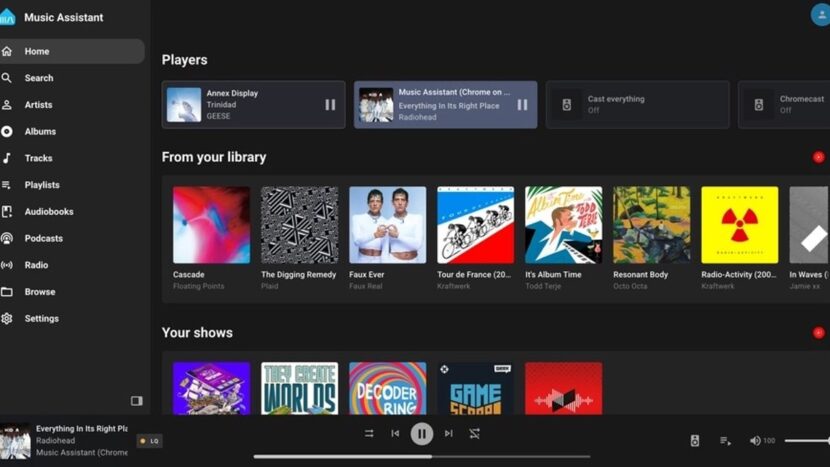830x467 pixels.
Task: Open the Podcasts section
Action: pos(43,239)
